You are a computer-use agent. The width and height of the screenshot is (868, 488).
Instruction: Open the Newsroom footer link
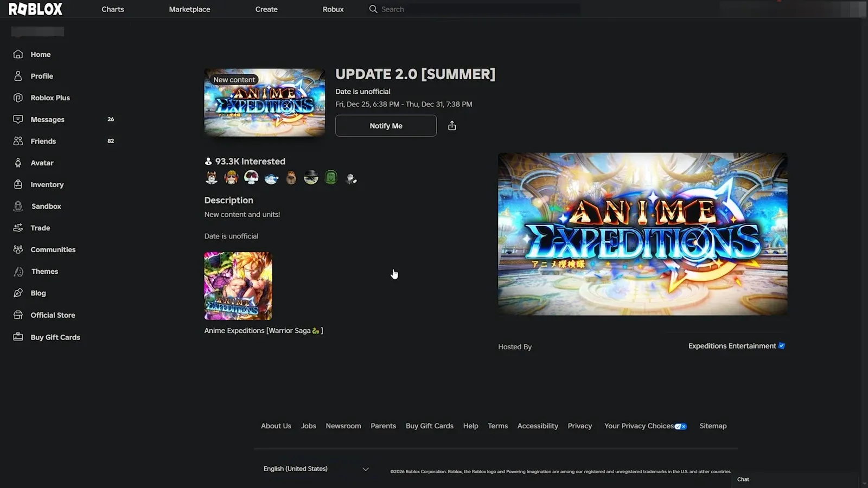point(343,426)
